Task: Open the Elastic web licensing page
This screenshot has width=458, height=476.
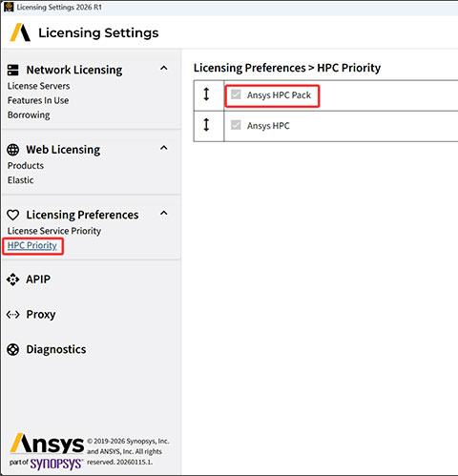Action: pyautogui.click(x=21, y=180)
